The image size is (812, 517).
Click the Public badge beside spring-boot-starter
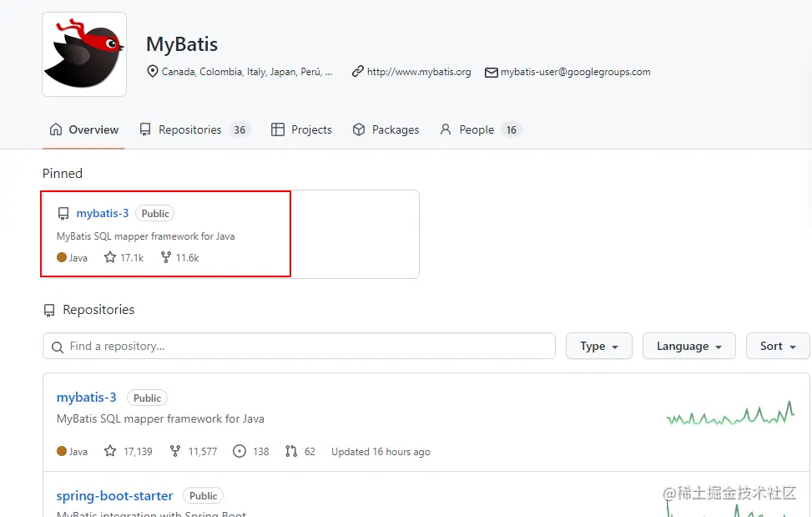(203, 496)
